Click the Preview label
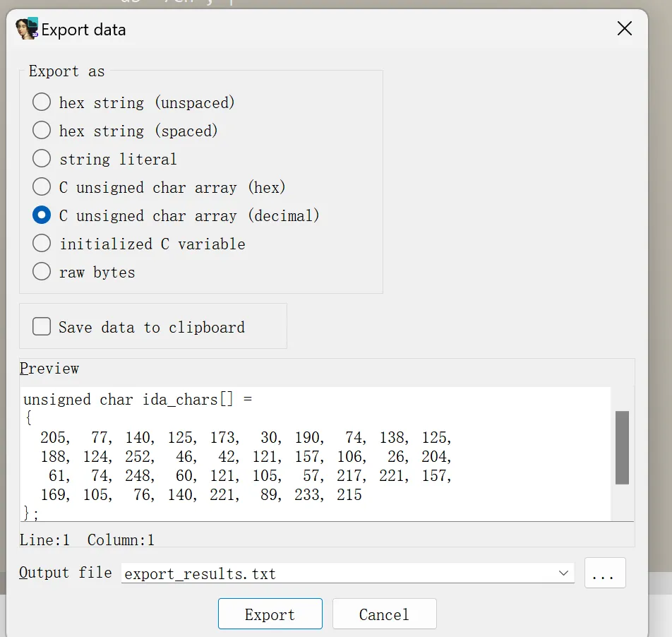Viewport: 672px width, 637px height. (49, 369)
